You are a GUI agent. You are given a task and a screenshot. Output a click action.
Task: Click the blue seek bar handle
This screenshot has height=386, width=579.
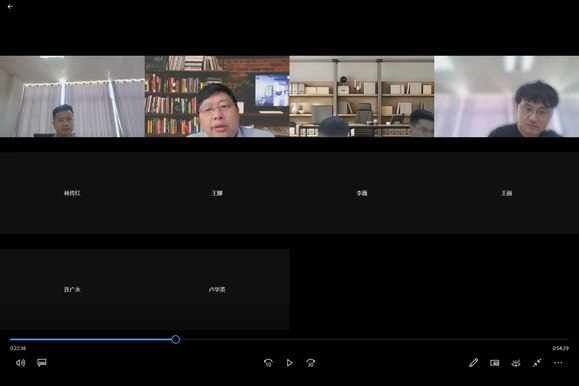coord(176,339)
